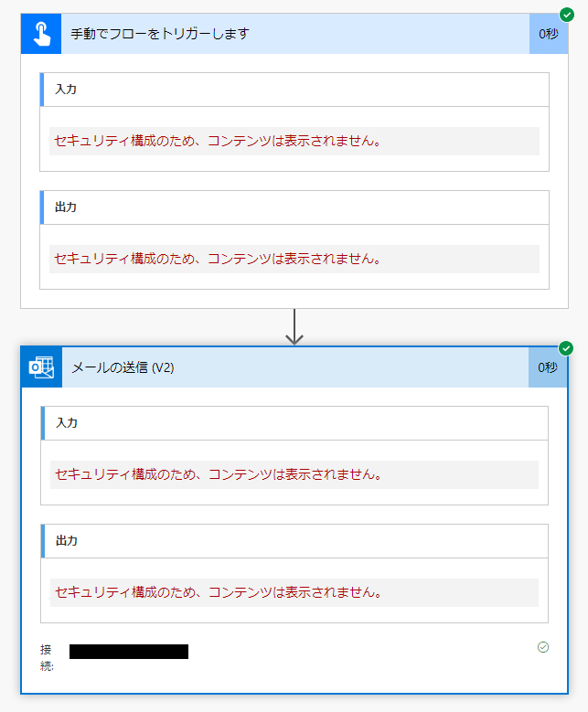Click the manual trigger hand icon
The height and width of the screenshot is (712, 588).
click(40, 34)
